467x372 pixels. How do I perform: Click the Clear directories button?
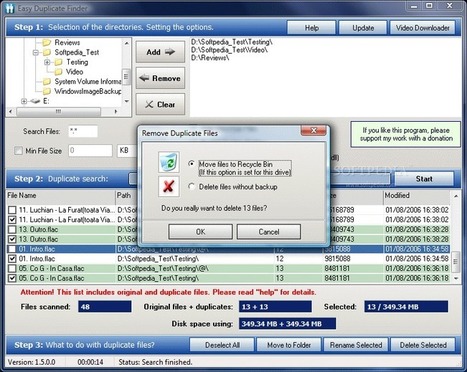click(160, 104)
